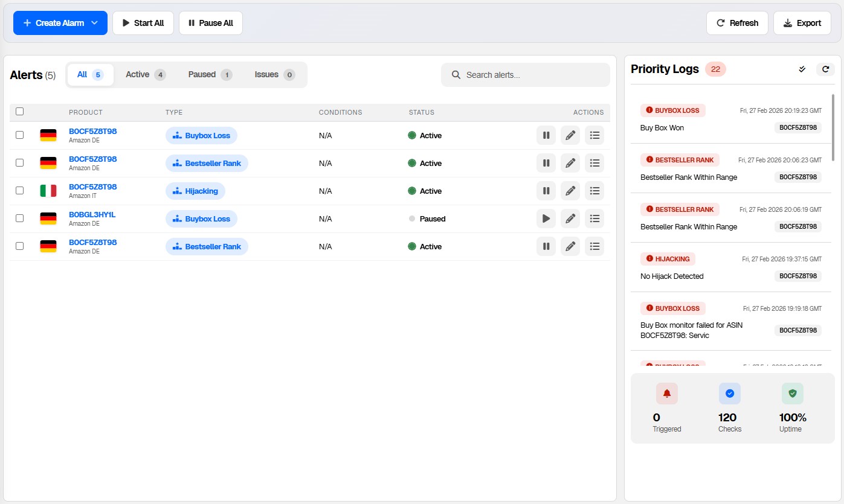This screenshot has height=504, width=844.
Task: Select the checkbox for the Hijacking alert row
Action: click(x=19, y=190)
